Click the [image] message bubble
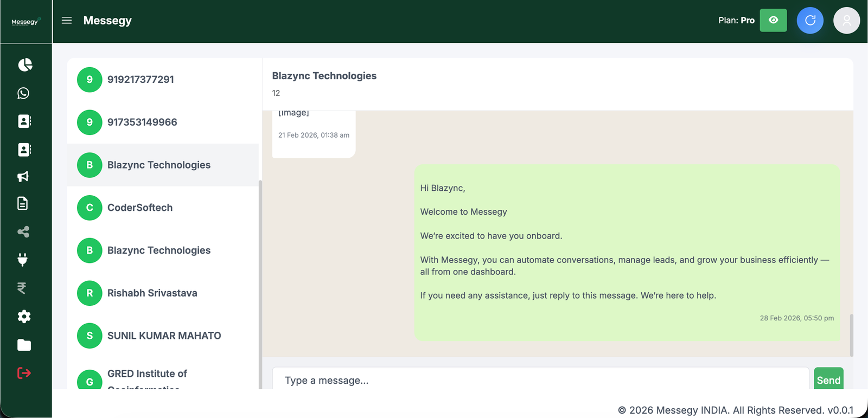The width and height of the screenshot is (868, 418). coord(314,134)
